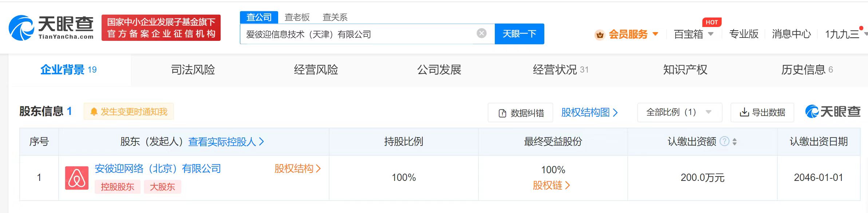Click the 发生变更时通知我 button
Viewport: 868px width, 213px height.
point(129,112)
